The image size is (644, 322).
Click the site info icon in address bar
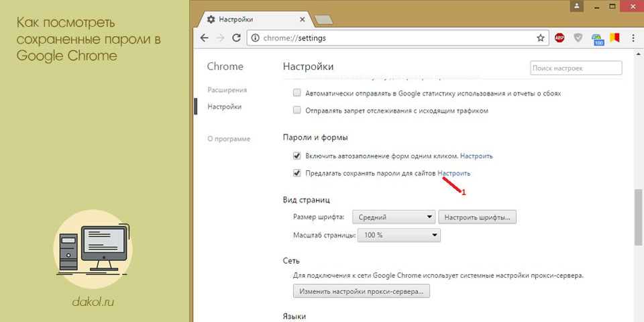tap(256, 38)
